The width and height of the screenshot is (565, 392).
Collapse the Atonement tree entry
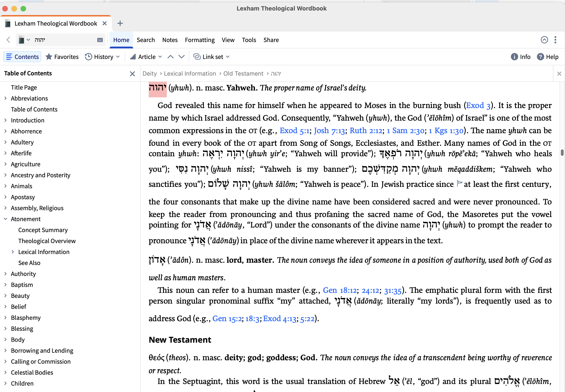pos(5,219)
